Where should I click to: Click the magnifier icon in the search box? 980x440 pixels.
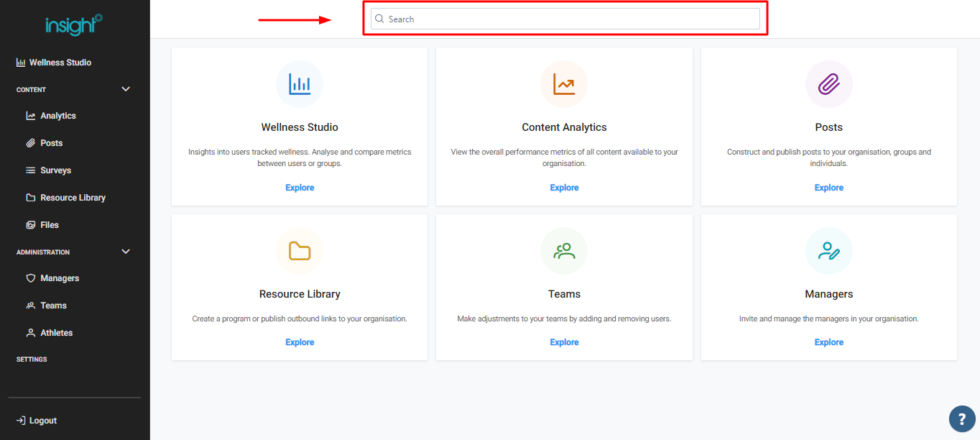coord(379,19)
